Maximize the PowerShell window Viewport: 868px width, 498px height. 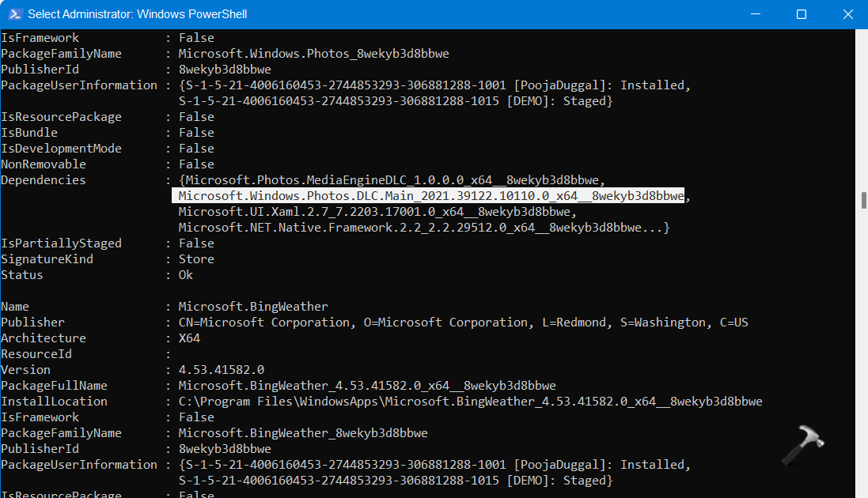coord(801,14)
